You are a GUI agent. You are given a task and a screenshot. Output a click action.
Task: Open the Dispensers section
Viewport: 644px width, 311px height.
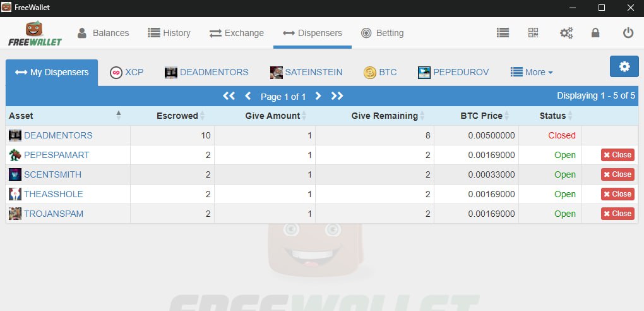[313, 33]
